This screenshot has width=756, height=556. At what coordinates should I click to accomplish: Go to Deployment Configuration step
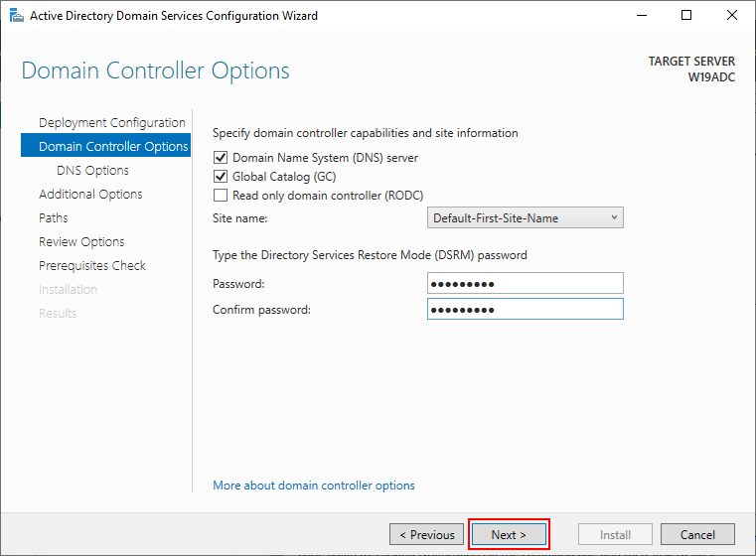tap(111, 123)
